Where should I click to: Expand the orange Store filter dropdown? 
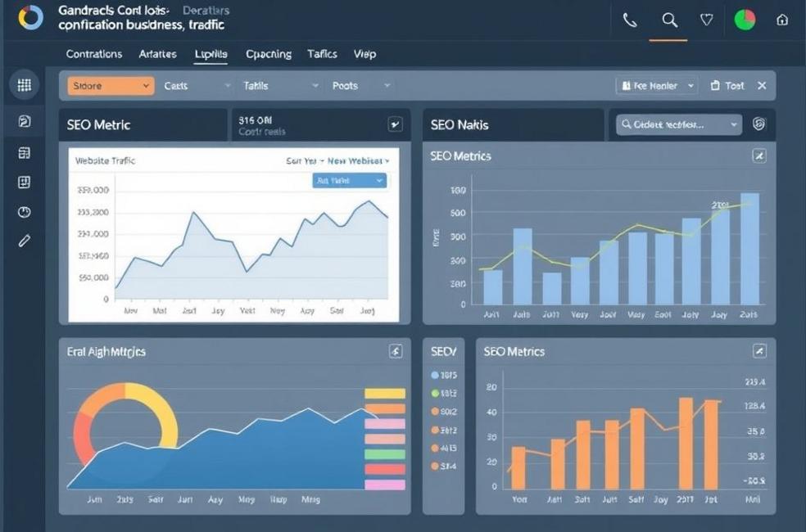click(x=110, y=84)
